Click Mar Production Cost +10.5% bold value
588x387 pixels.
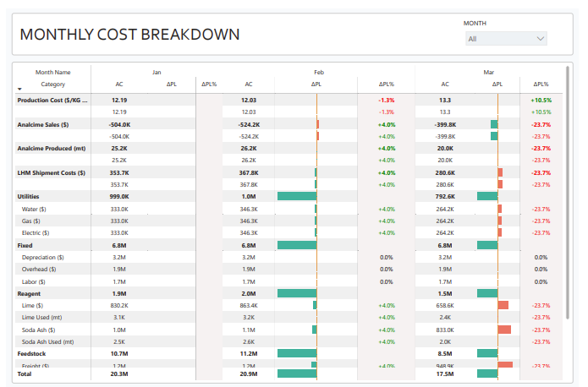point(541,100)
